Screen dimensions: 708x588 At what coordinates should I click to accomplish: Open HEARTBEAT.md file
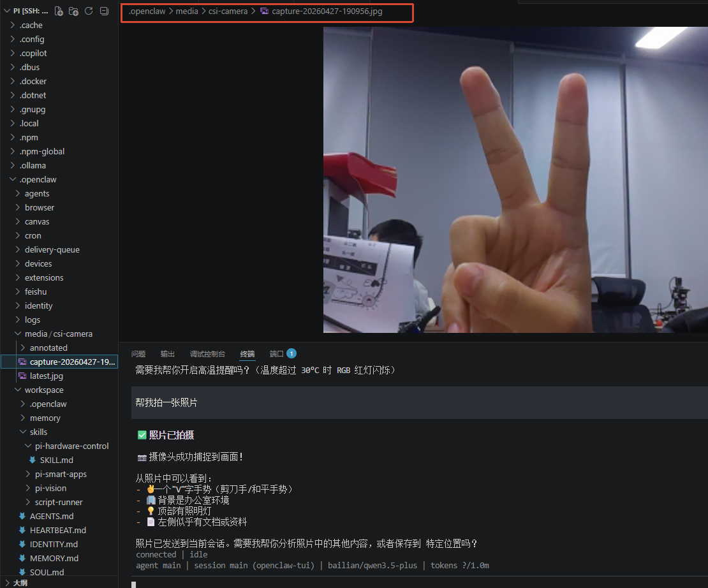pos(58,530)
